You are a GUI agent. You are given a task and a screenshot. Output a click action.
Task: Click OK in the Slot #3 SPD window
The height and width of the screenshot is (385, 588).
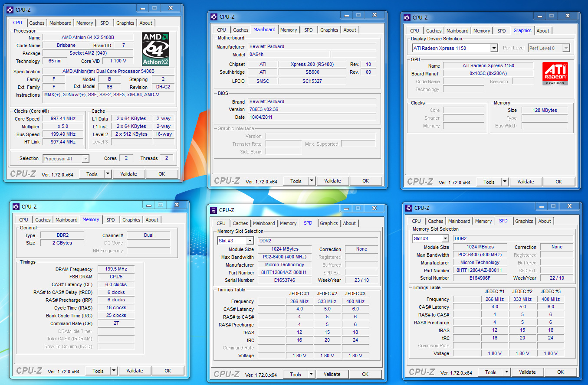[x=365, y=374]
